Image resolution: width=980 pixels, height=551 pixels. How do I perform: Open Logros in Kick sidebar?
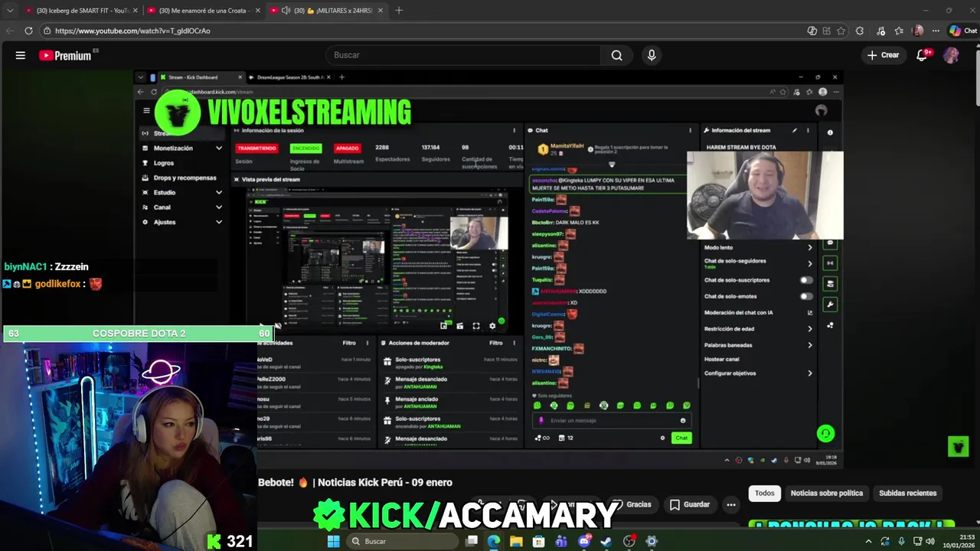(163, 163)
